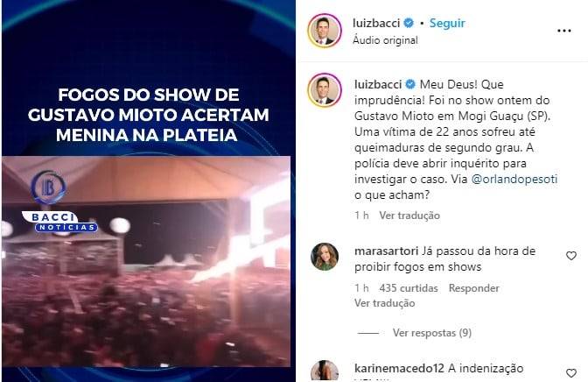
Task: Reply to marasartori with Responder
Action: pos(473,288)
